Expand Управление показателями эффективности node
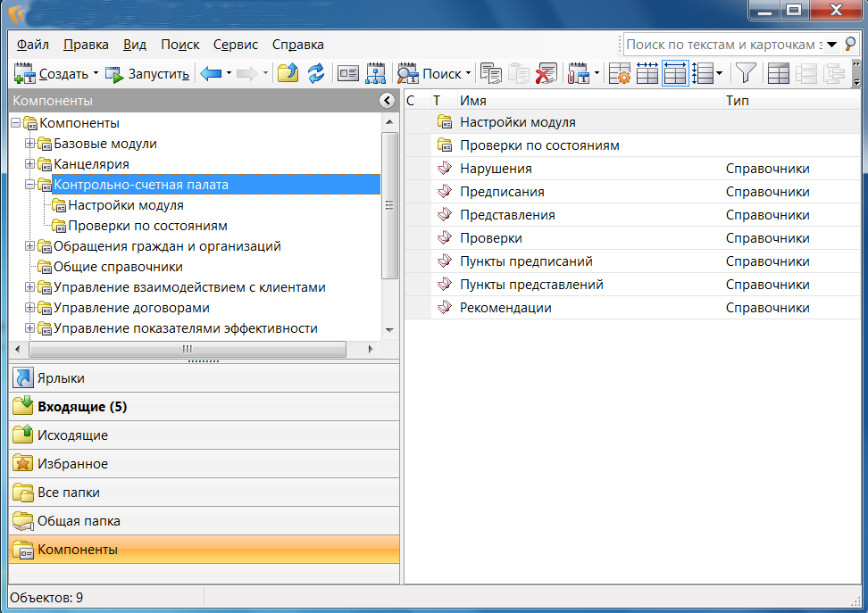This screenshot has width=868, height=613. click(x=29, y=327)
